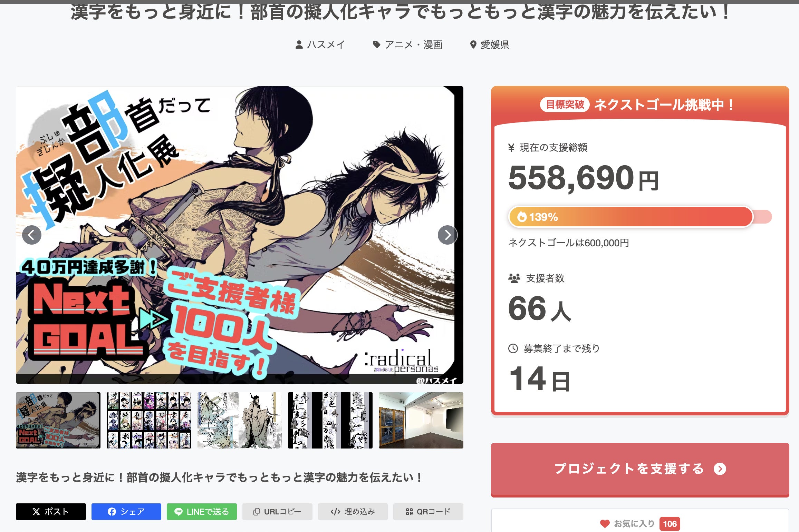799x532 pixels.
Task: Click the copy icon on the URLコピー button
Action: coord(257,512)
